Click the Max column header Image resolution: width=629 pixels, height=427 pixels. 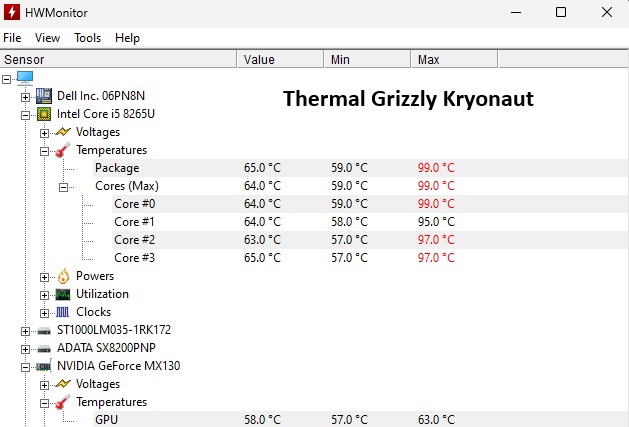pos(429,60)
